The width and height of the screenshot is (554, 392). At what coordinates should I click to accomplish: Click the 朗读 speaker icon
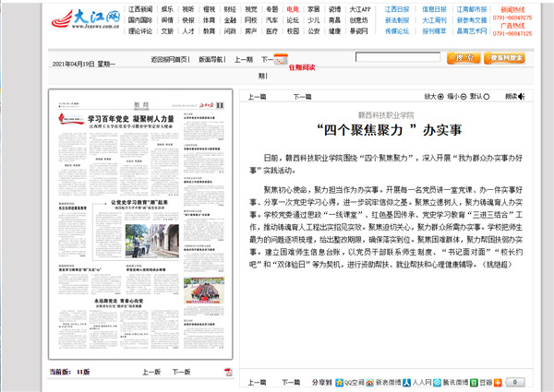522,96
